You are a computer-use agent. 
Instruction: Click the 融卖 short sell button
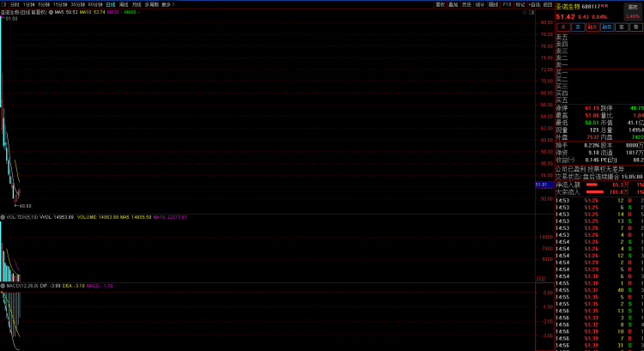click(607, 27)
